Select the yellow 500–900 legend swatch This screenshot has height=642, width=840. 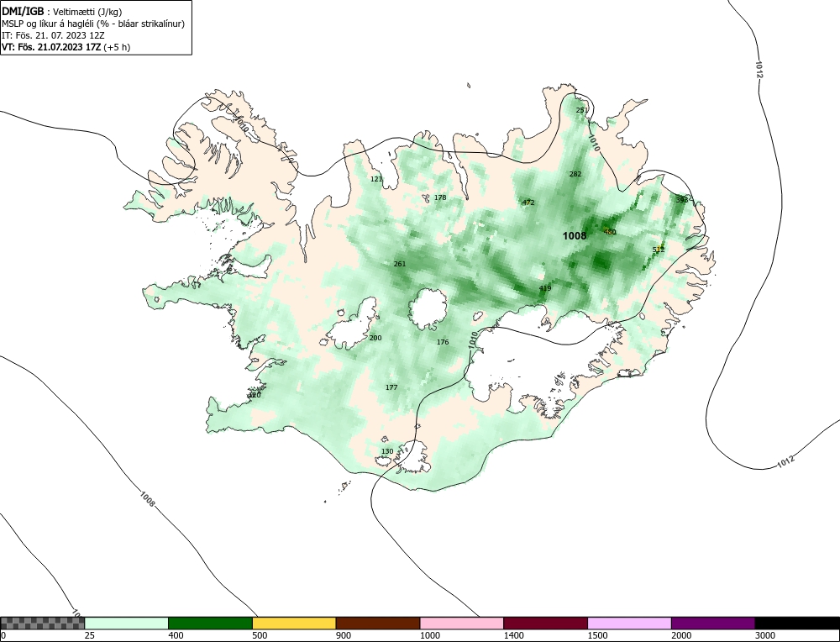[x=294, y=624]
